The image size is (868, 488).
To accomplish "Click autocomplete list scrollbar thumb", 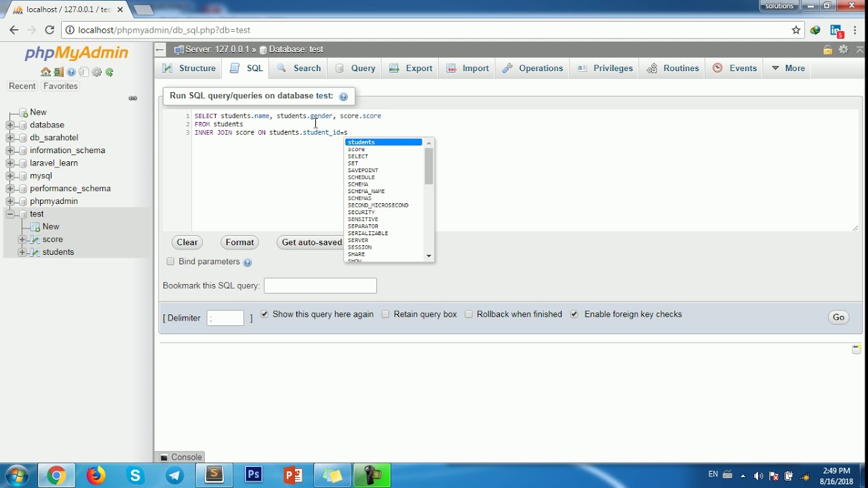I will tap(429, 166).
